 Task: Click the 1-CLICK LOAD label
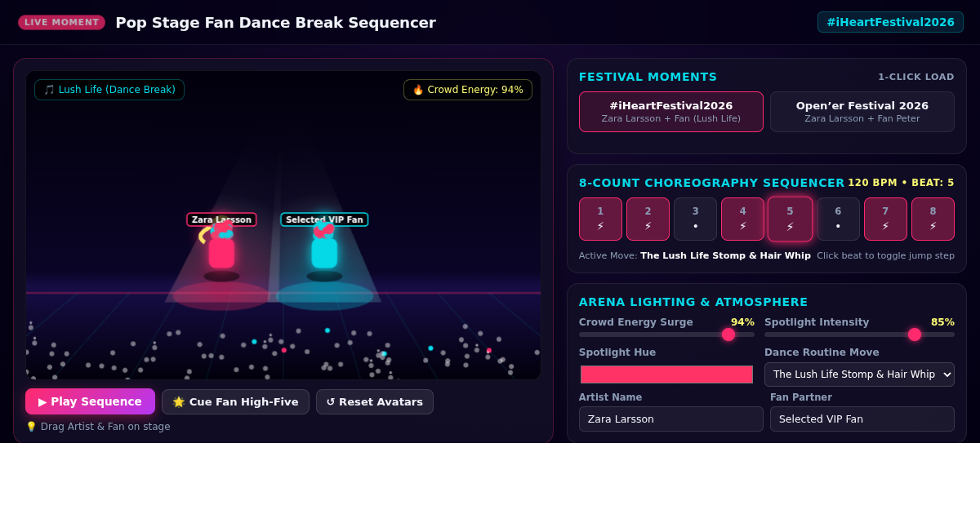click(916, 77)
